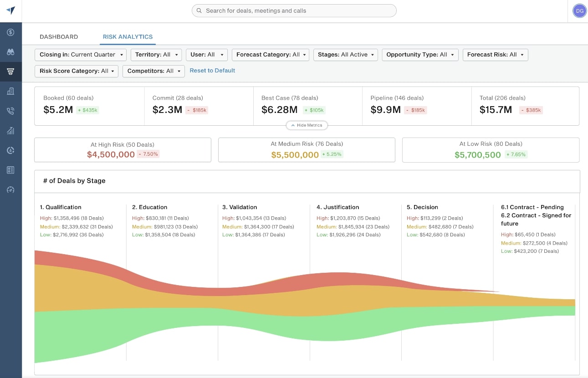Select the binoculars icon in sidebar
588x378 pixels.
(10, 52)
